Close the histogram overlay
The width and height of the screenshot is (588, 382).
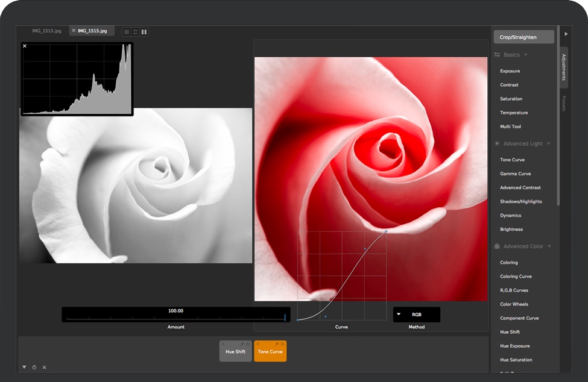[25, 46]
